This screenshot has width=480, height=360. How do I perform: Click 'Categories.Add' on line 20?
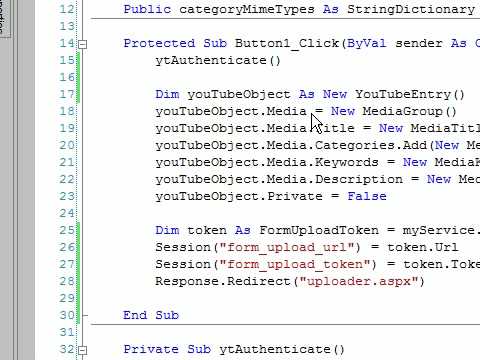tap(371, 146)
